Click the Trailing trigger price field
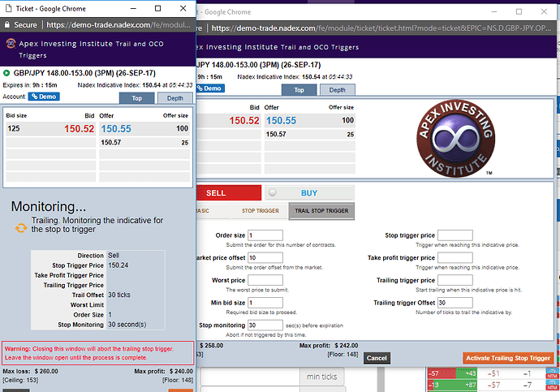The image size is (560, 392). click(455, 280)
